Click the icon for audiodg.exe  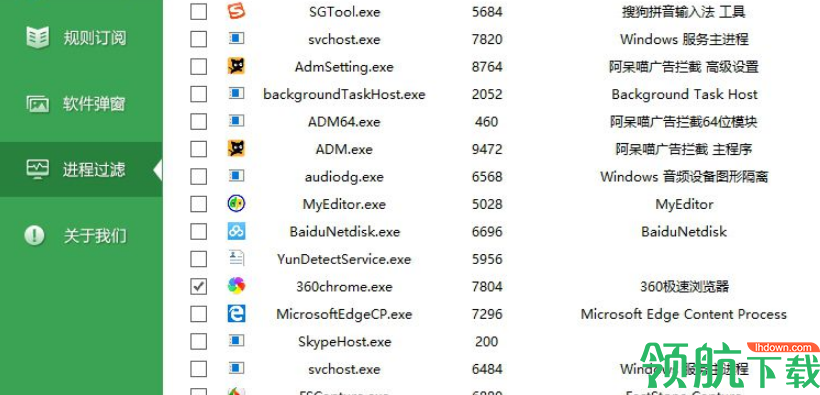236,176
